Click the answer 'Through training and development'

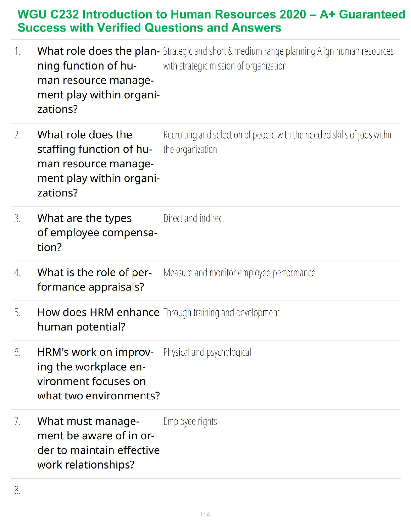[221, 313]
